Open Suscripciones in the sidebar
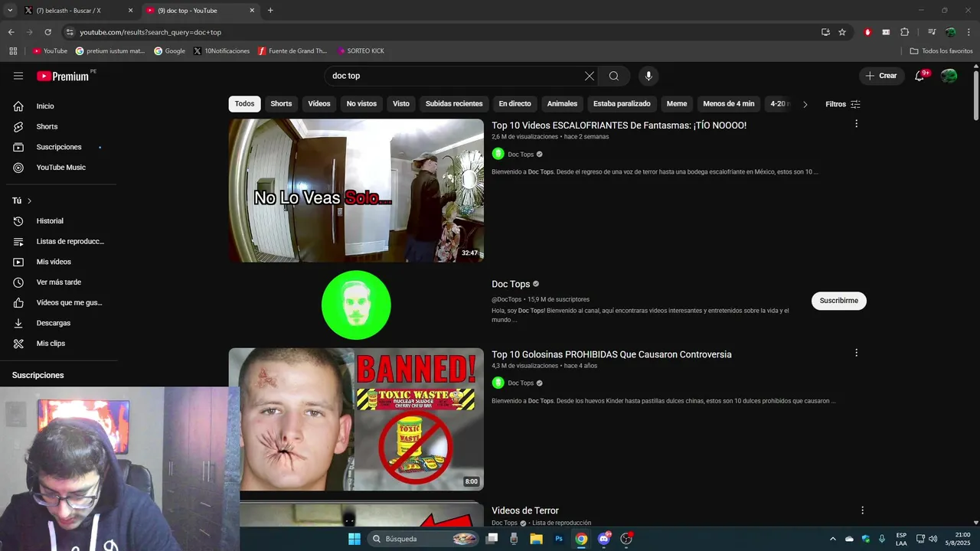980x551 pixels. 59,147
